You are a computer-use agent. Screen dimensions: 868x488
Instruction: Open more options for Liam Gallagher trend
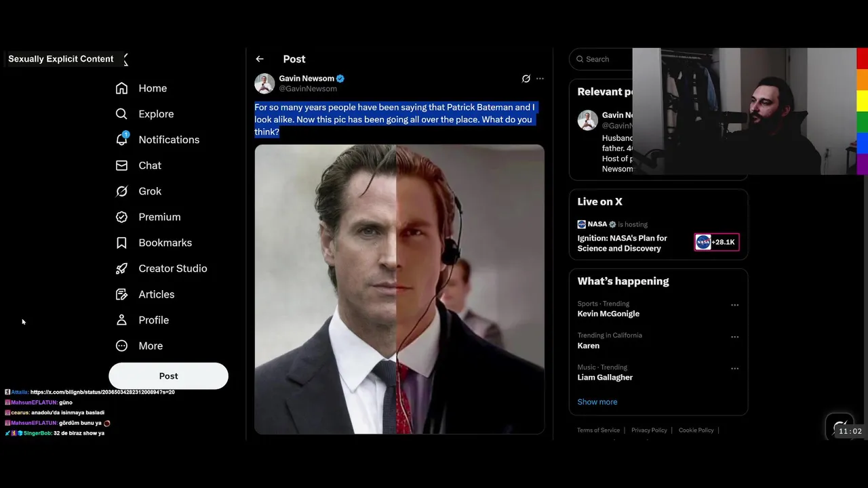[x=734, y=369]
